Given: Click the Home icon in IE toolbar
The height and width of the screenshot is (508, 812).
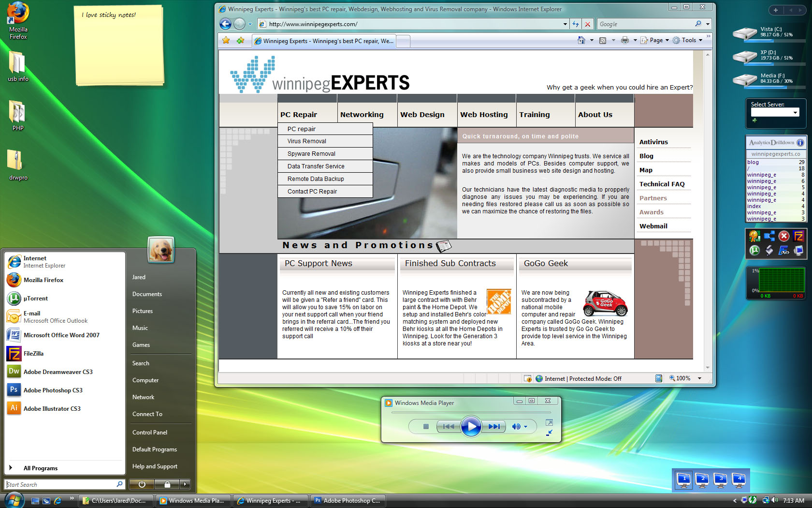Looking at the screenshot, I should [581, 40].
